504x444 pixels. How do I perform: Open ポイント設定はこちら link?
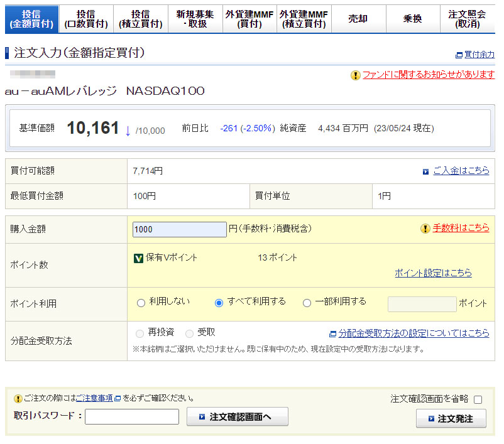tap(432, 273)
